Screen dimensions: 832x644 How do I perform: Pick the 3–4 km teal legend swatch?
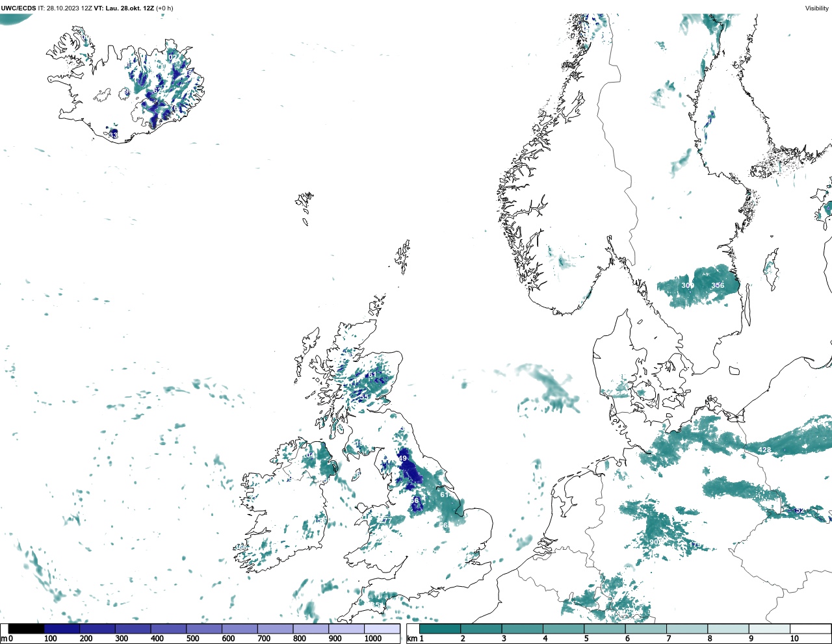pyautogui.click(x=523, y=629)
